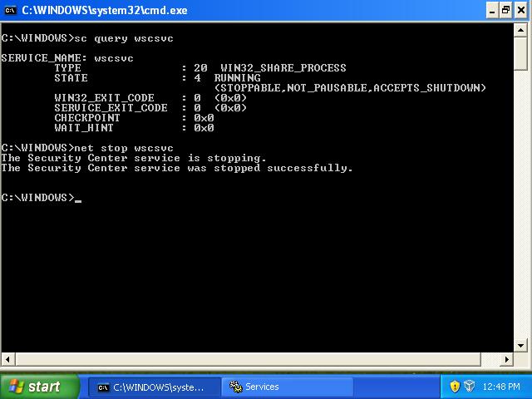Click the vertical scrollbar down arrow
The width and height of the screenshot is (532, 399).
(x=520, y=346)
